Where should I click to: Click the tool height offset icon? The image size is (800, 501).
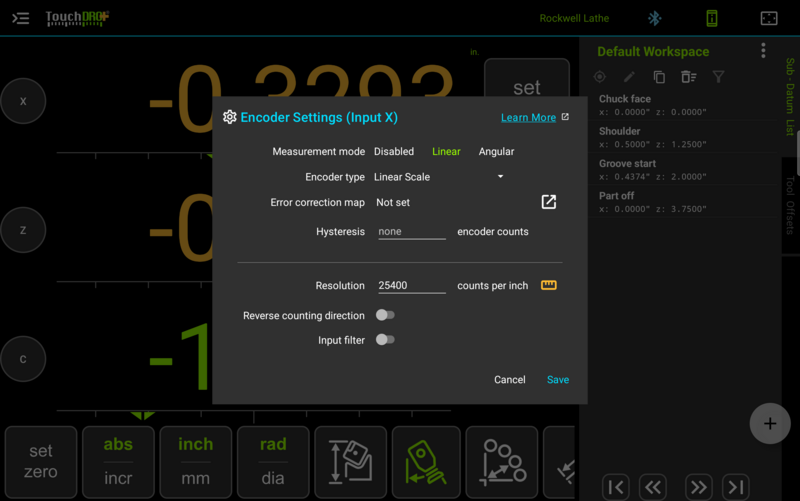pos(351,462)
